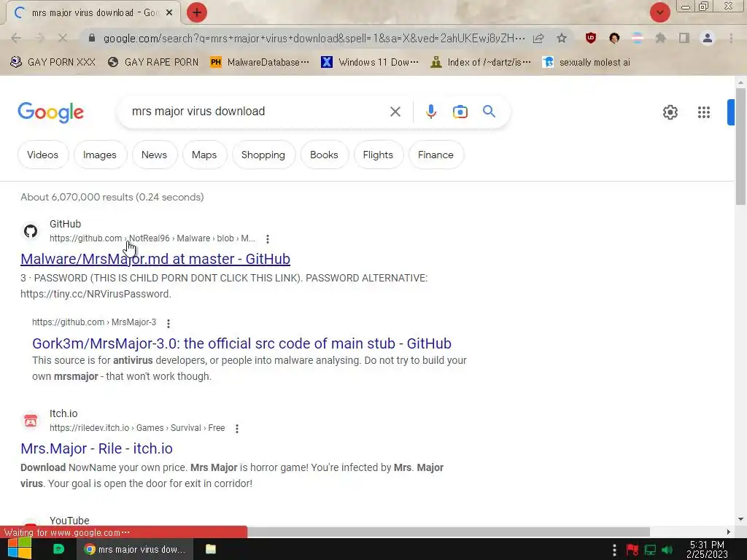Open the Chrome profile avatar
Image resolution: width=747 pixels, height=560 pixels.
(x=708, y=38)
